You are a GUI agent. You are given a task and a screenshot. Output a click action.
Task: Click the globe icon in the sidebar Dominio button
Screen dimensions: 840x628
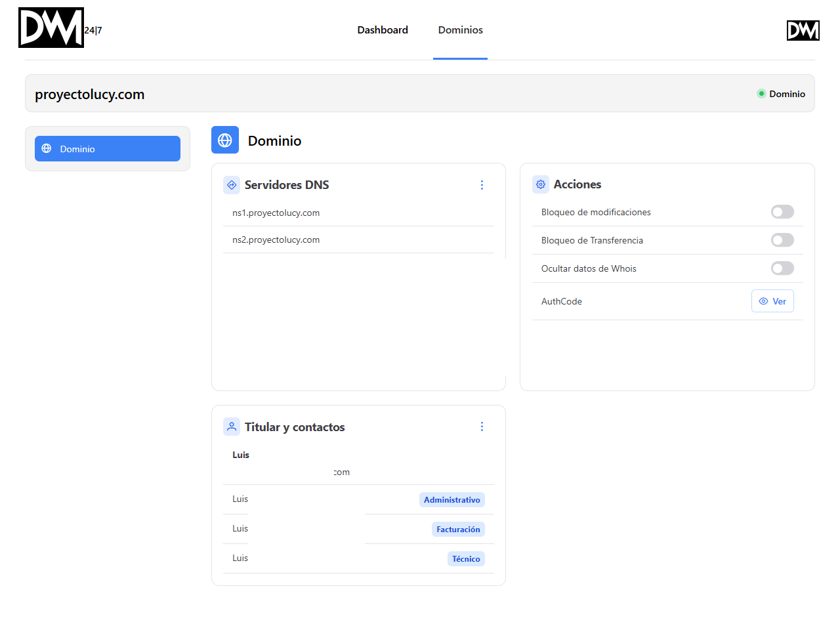[x=47, y=149]
